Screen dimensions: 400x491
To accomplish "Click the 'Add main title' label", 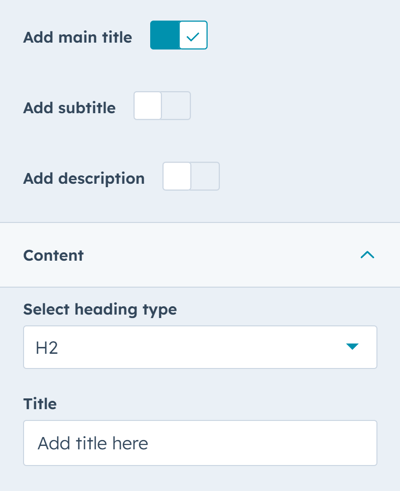I will [x=78, y=37].
